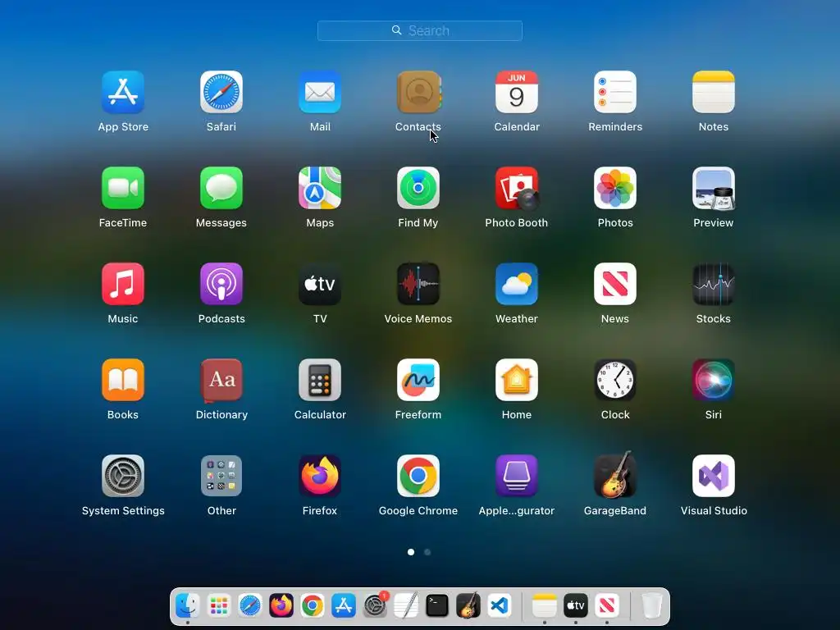Open the Find My app
The image size is (840, 630).
(x=418, y=188)
